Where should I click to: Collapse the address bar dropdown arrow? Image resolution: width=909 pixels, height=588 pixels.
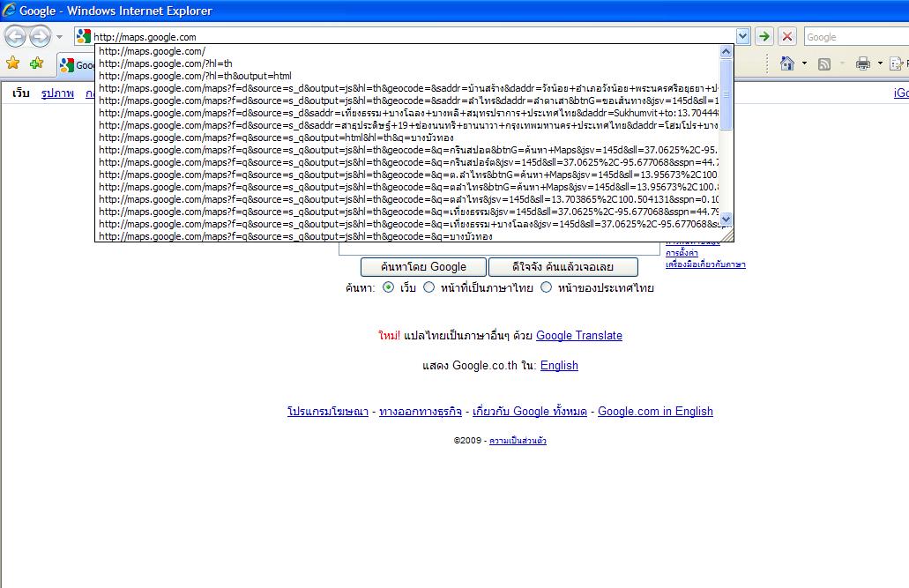pyautogui.click(x=742, y=36)
